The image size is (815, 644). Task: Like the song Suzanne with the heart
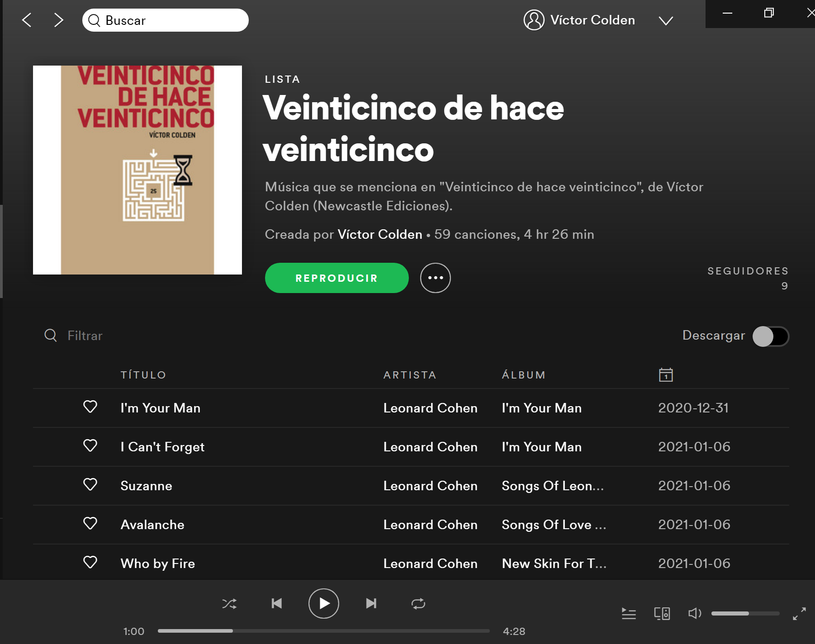(90, 485)
